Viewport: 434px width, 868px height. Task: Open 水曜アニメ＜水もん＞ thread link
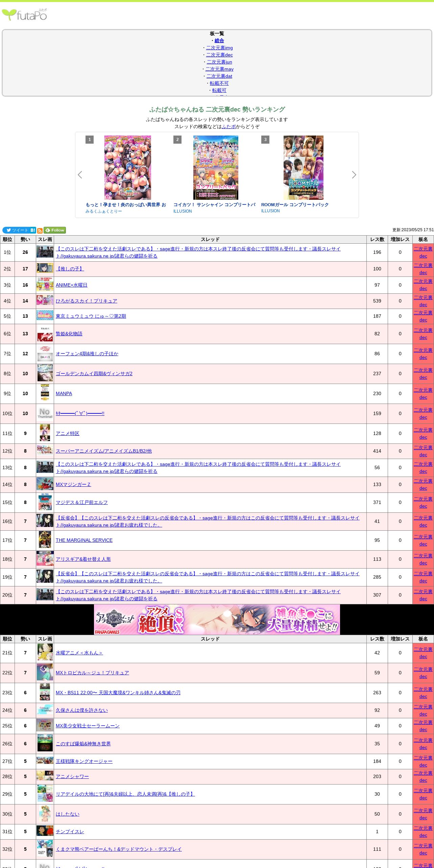[x=79, y=653]
